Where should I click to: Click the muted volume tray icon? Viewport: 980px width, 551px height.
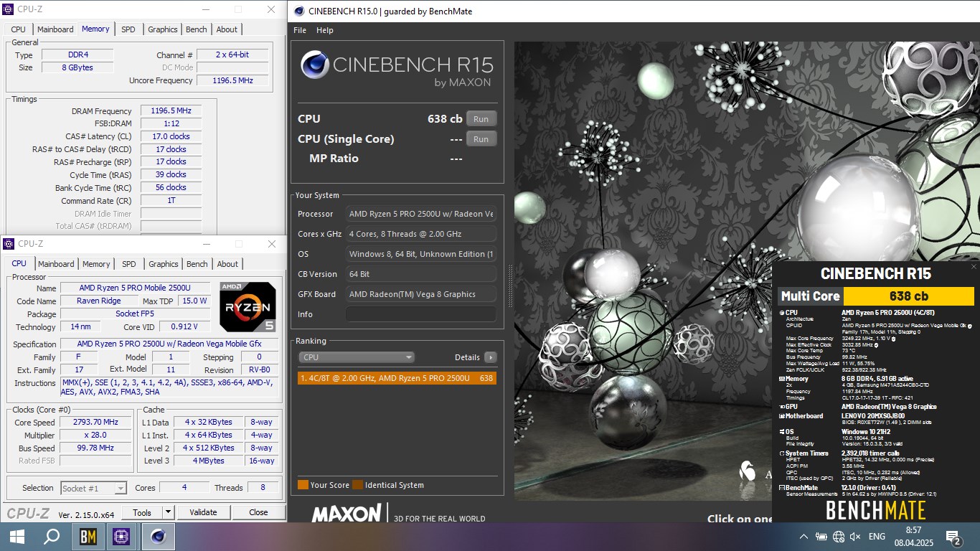tap(854, 537)
